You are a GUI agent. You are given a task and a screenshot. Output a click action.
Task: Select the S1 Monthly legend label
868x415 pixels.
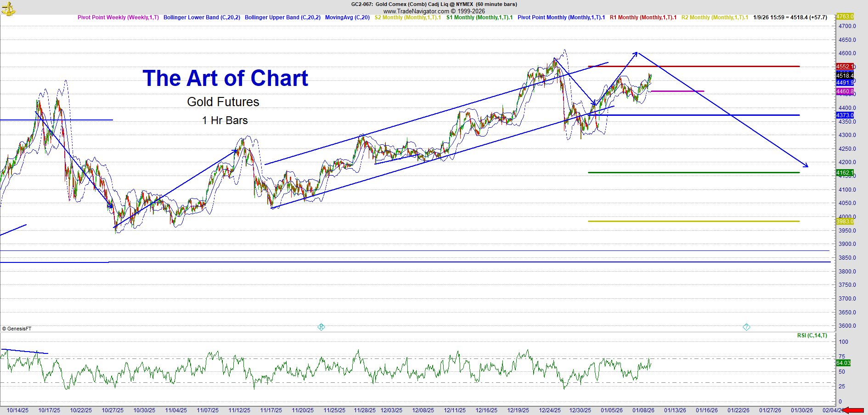(479, 17)
